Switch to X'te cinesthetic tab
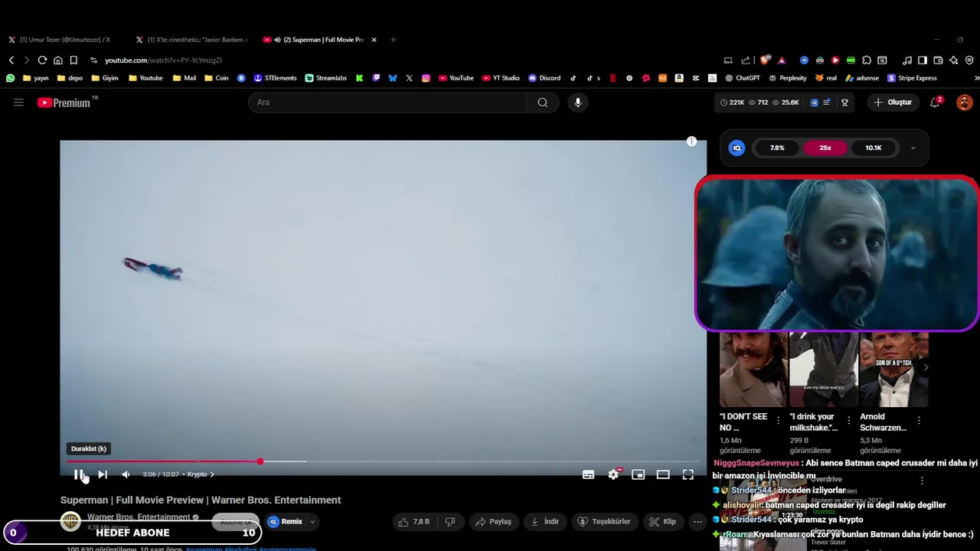980x551 pixels. (x=193, y=40)
